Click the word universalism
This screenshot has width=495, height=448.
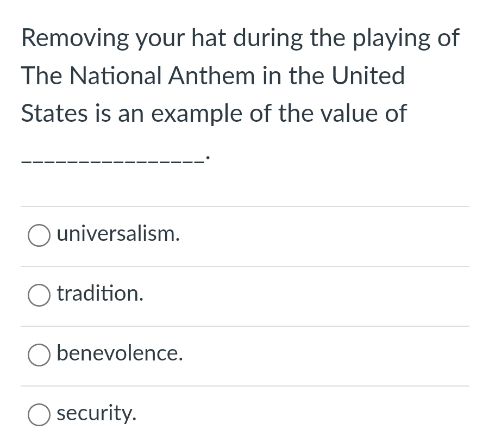[114, 233]
